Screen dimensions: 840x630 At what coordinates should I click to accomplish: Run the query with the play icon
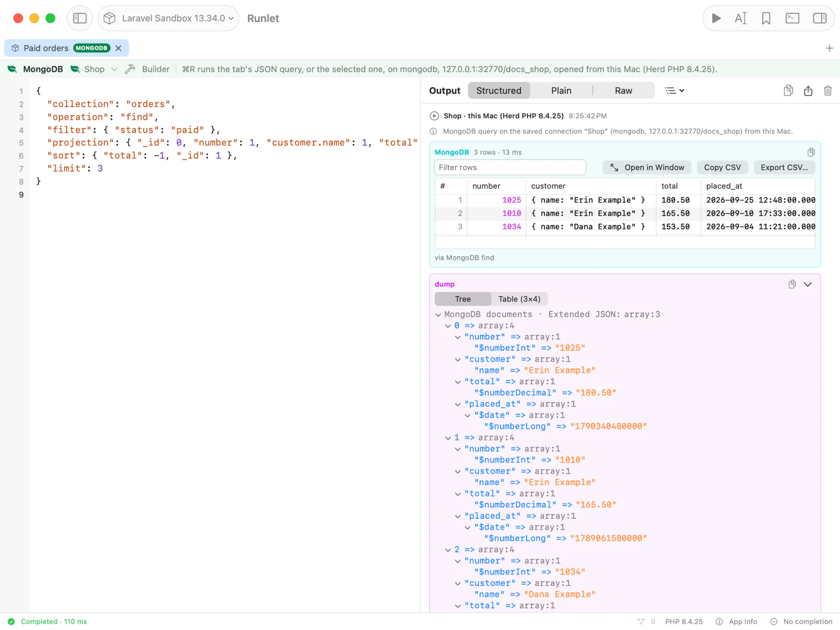point(716,18)
